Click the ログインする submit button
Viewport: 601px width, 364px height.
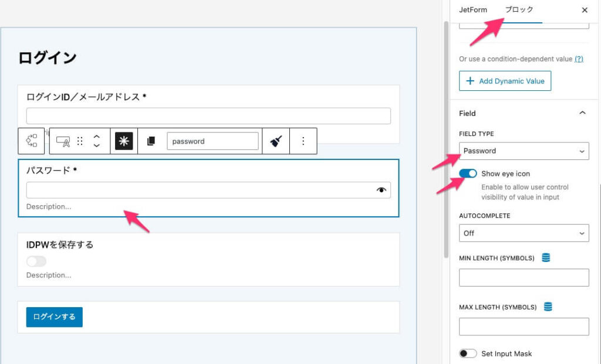tap(55, 317)
